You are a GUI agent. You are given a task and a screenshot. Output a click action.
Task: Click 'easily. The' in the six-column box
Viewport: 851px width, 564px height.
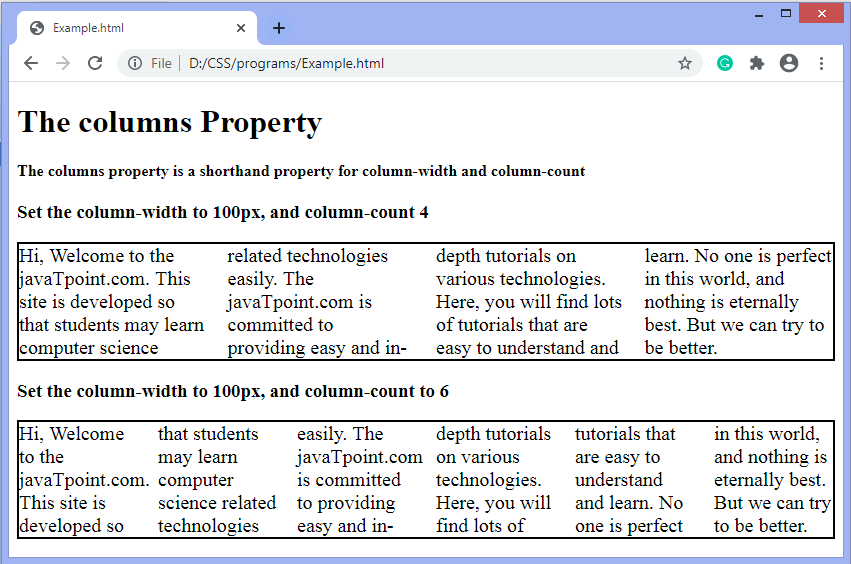pos(340,434)
